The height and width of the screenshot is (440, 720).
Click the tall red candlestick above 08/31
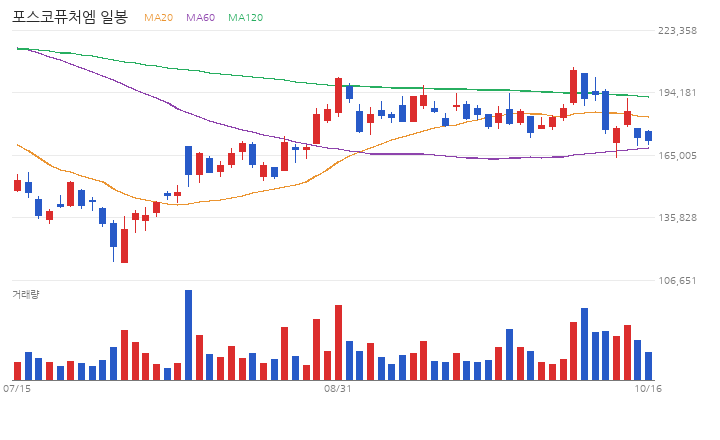(338, 96)
